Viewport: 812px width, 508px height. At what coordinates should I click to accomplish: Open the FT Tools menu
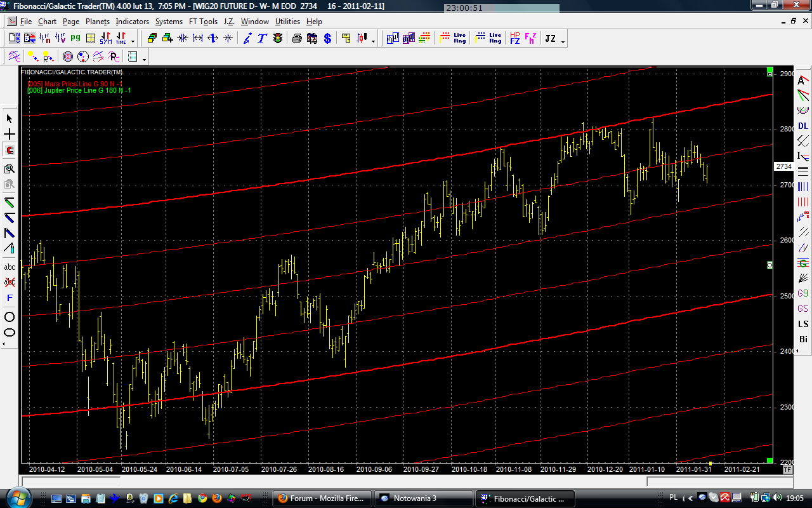203,21
